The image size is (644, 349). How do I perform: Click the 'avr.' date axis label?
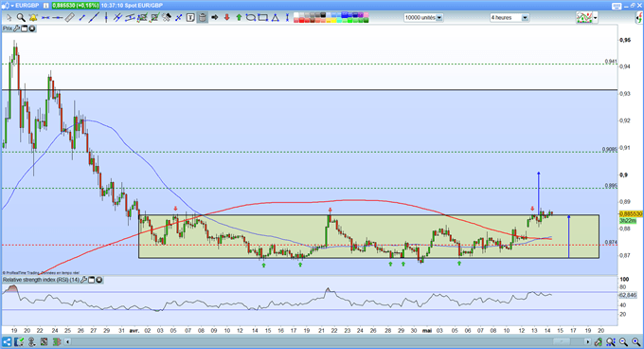(134, 330)
